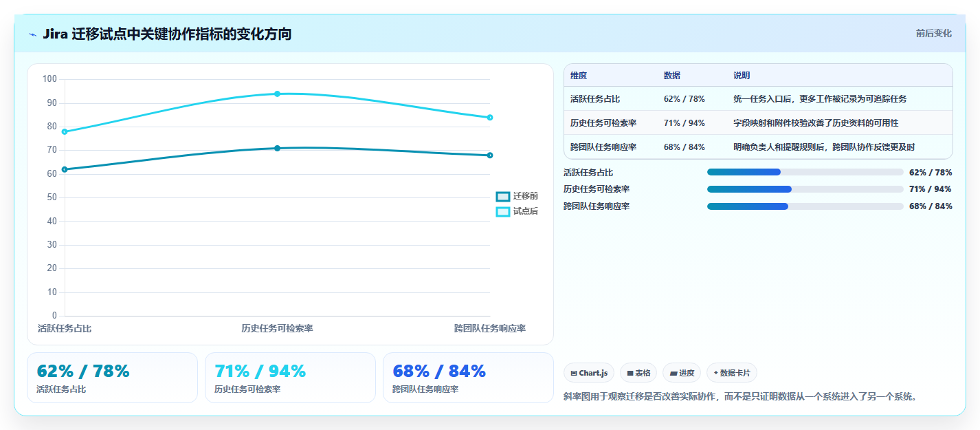
Task: Click the 68% / 84% progress value label
Action: 931,206
